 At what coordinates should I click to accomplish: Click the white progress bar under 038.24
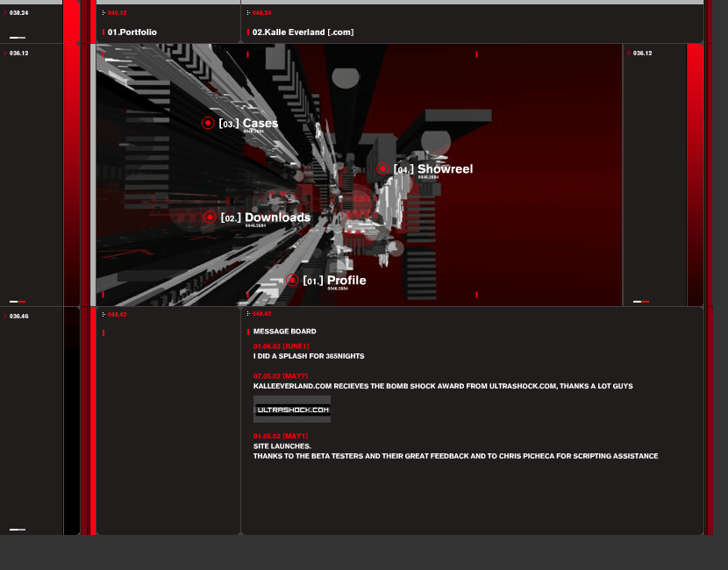(18, 38)
